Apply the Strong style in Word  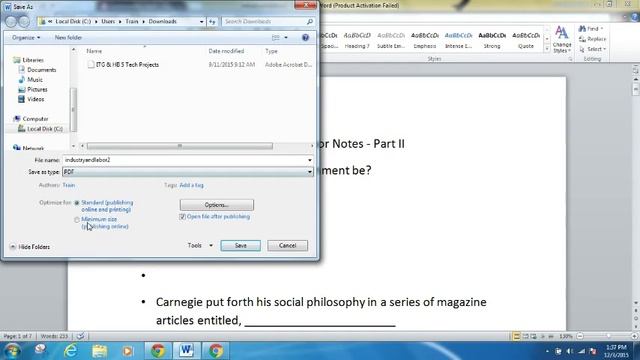click(492, 40)
